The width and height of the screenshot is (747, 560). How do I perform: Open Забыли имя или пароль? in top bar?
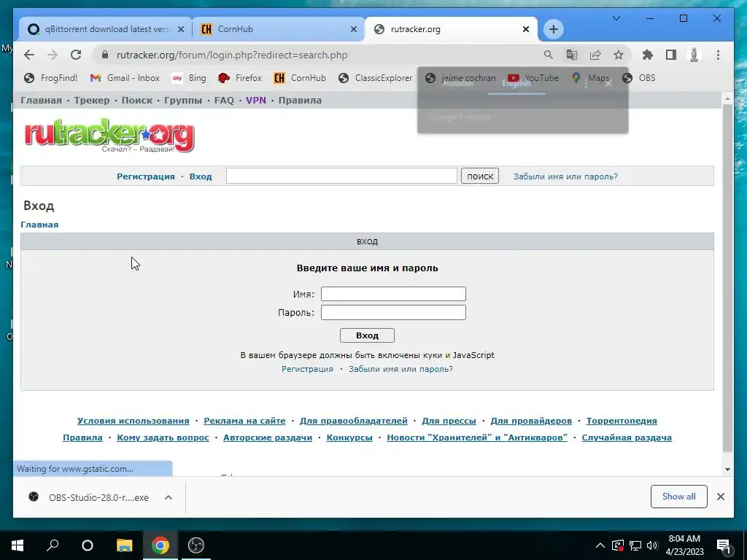click(x=565, y=176)
